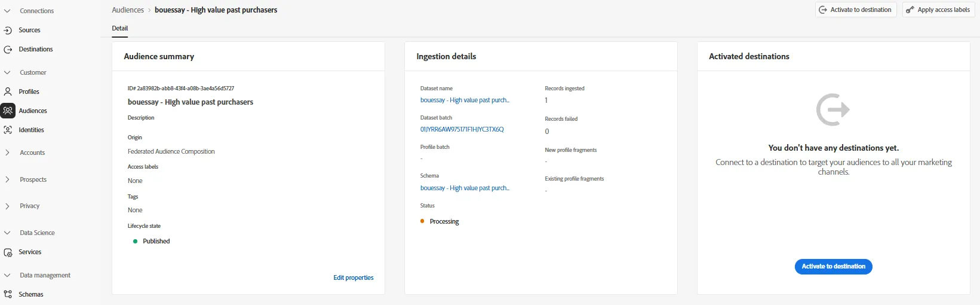Click the Apply access labels button

(938, 10)
